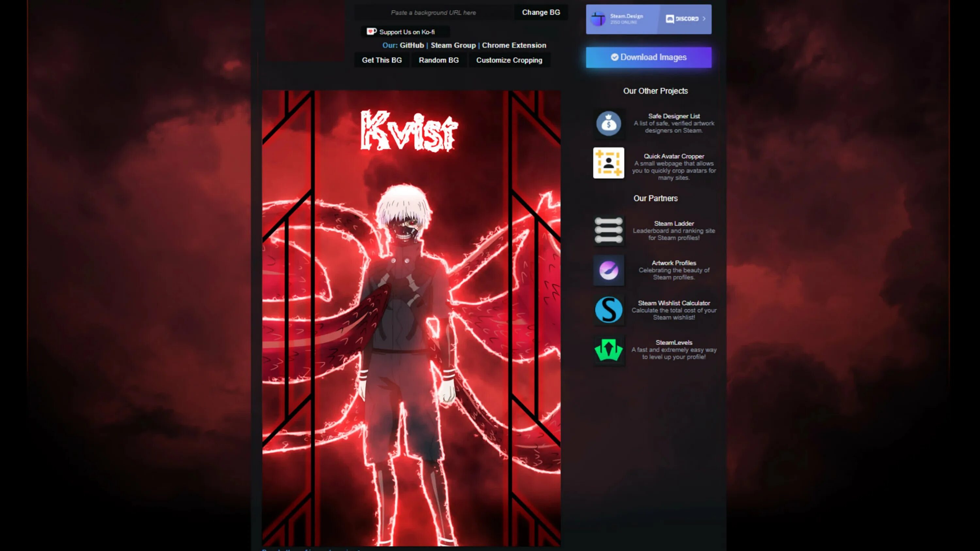The height and width of the screenshot is (551, 980).
Task: Click the Ko-fi heart cup icon
Action: click(371, 32)
